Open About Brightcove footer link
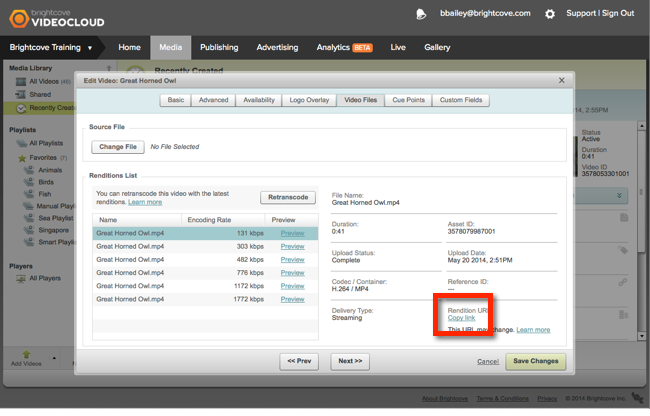This screenshot has width=650, height=416. point(445,399)
